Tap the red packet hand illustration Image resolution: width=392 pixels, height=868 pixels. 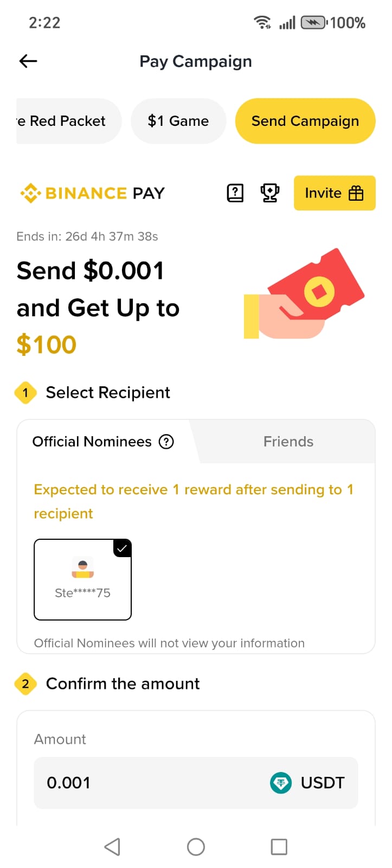point(304,295)
